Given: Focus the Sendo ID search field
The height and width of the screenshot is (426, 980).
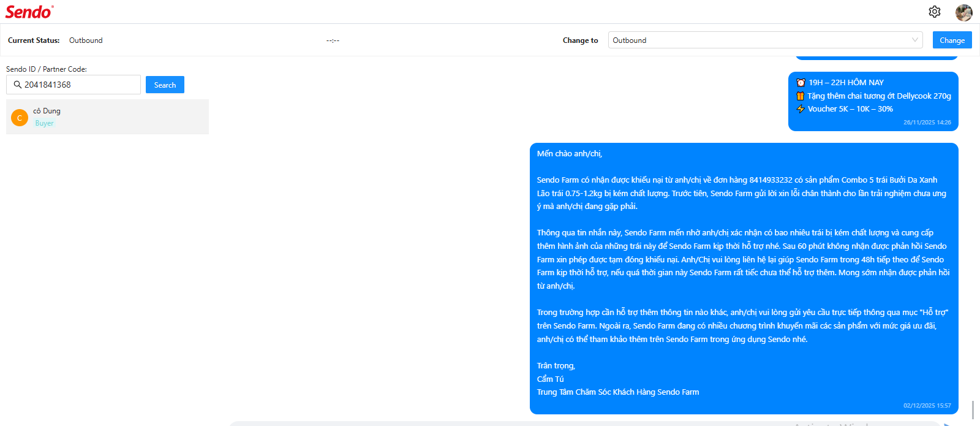Looking at the screenshot, I should click(73, 85).
